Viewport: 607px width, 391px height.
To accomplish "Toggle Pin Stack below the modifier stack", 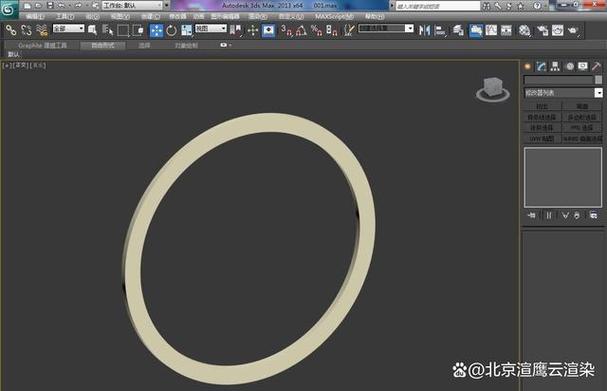I will (532, 215).
